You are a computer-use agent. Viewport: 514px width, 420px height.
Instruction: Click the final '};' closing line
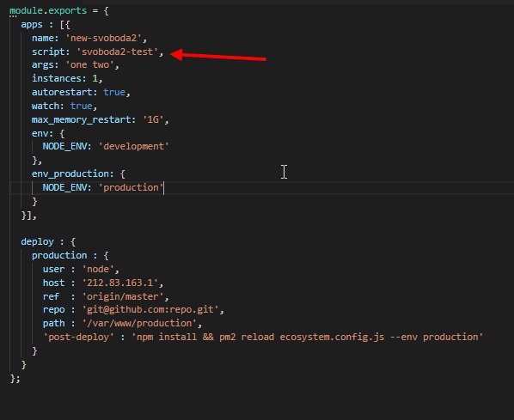coord(15,379)
